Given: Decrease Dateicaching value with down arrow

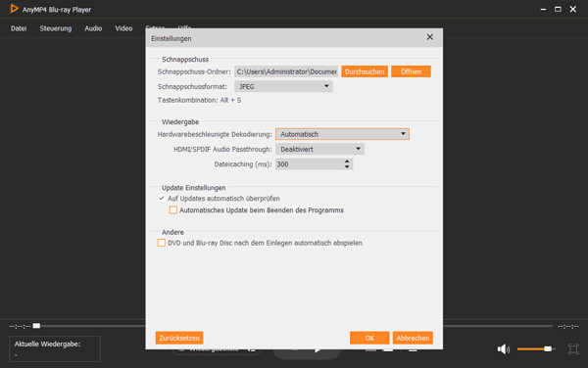Looking at the screenshot, I should coord(347,166).
